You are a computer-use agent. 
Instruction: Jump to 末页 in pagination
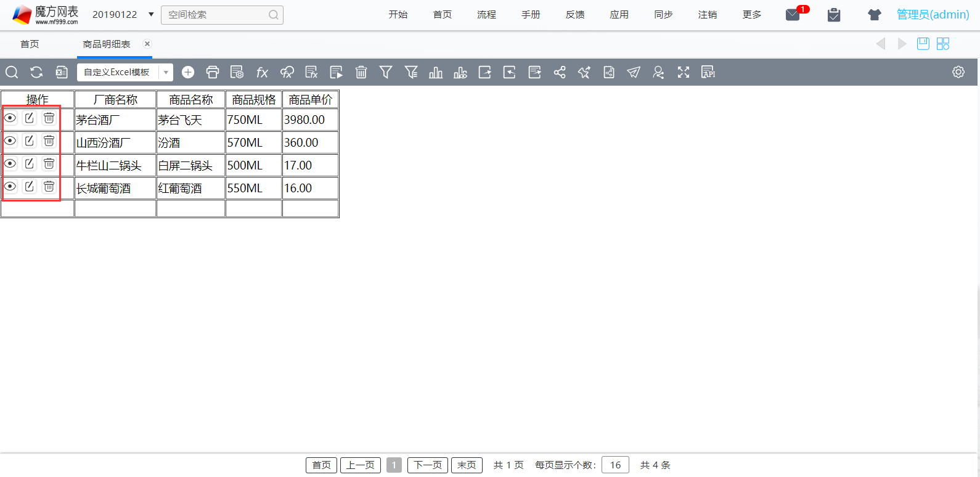[467, 465]
